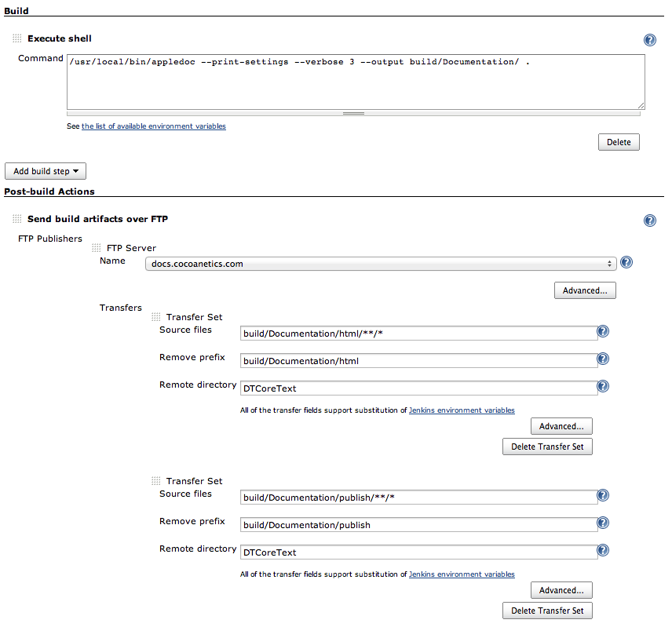Viewport: 672px width, 627px height.
Task: Show help for first Remote directory field
Action: point(603,386)
